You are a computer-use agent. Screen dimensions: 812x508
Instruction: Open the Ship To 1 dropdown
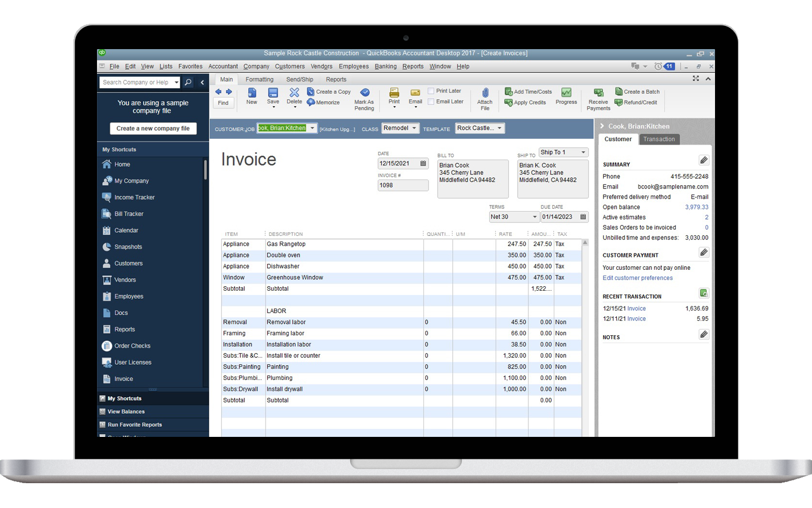(583, 152)
